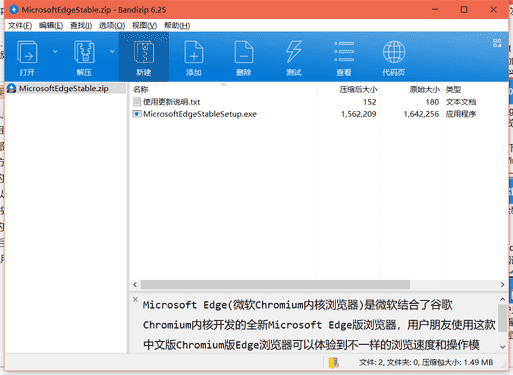Click the text file icon beside 使用更新说明.txt

pos(137,102)
